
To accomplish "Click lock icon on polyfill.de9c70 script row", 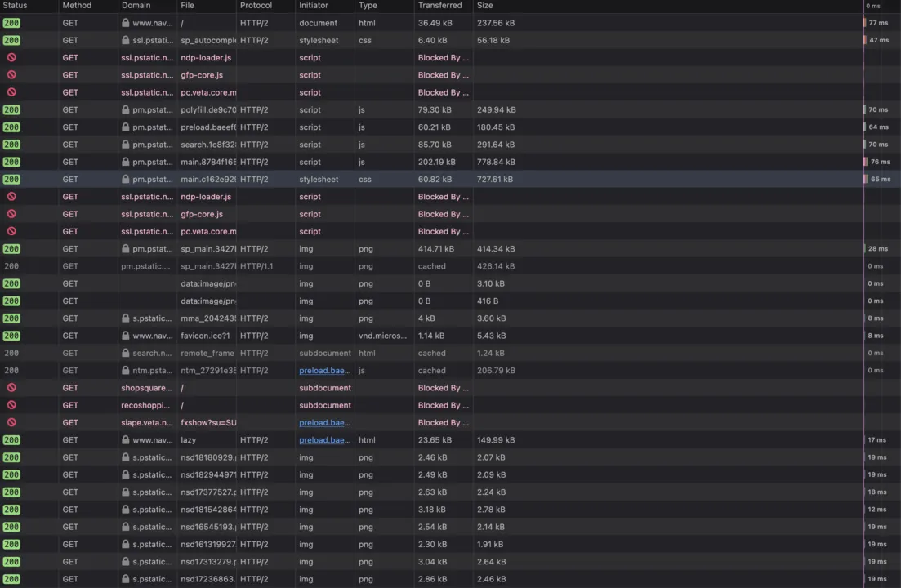I will click(126, 109).
